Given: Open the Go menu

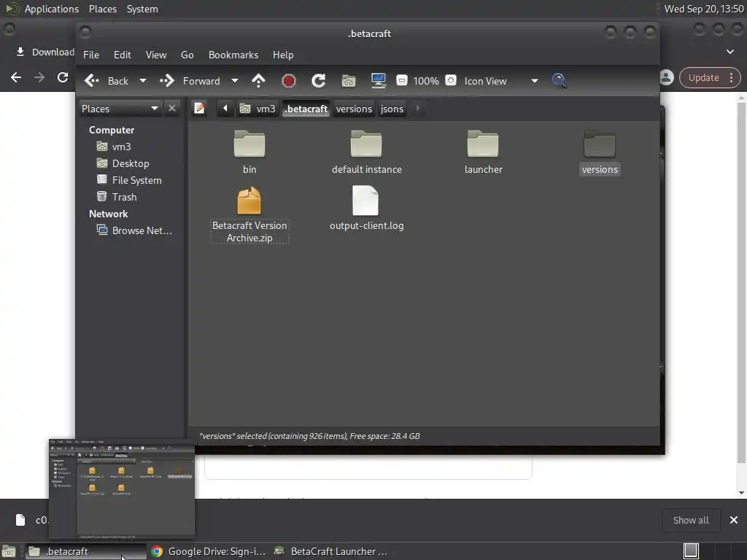Looking at the screenshot, I should coord(187,55).
